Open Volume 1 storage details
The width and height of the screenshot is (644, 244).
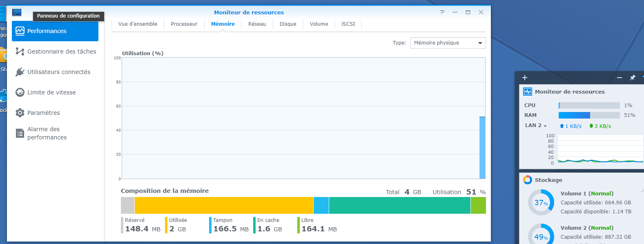click(587, 194)
